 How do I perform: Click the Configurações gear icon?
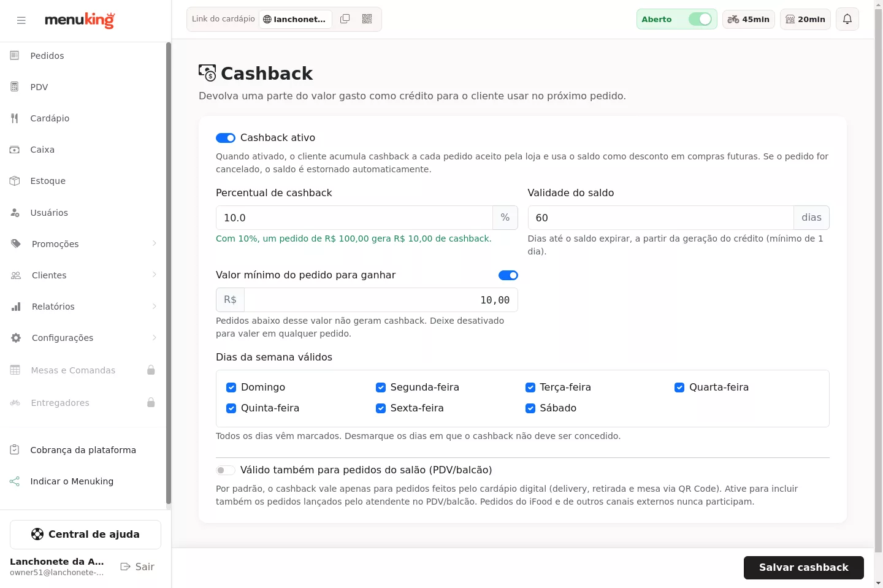16,338
